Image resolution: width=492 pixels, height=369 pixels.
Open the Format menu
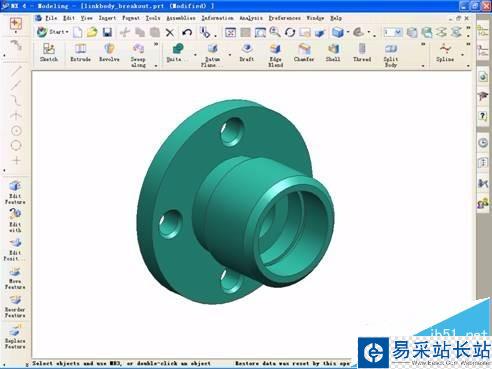(x=131, y=18)
